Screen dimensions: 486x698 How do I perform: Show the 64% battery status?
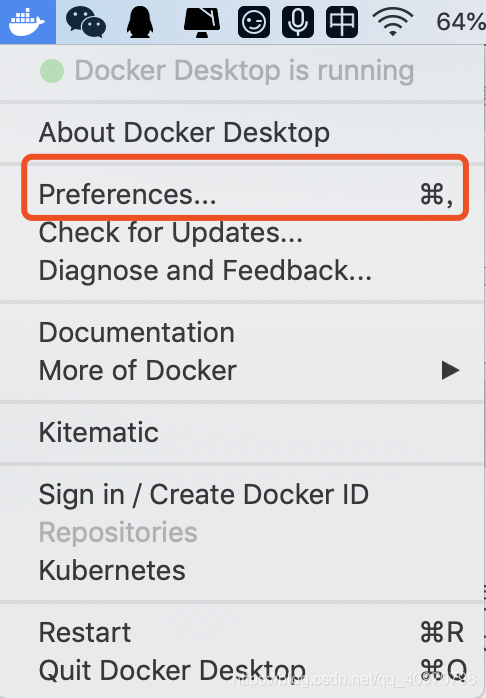pyautogui.click(x=461, y=22)
